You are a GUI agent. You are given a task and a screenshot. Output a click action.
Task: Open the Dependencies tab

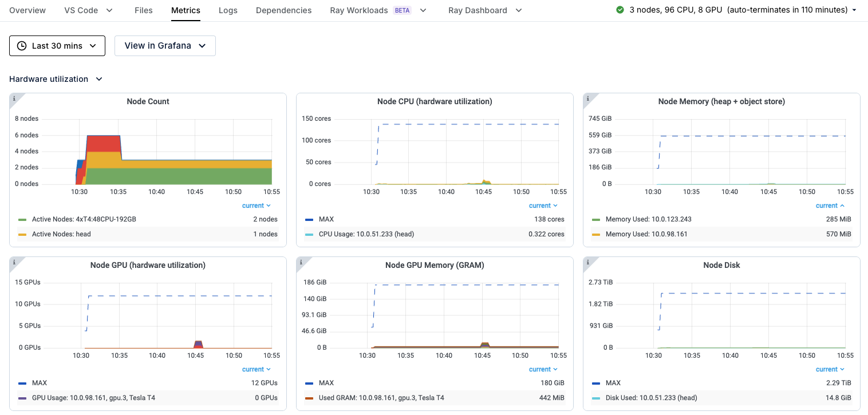click(284, 10)
